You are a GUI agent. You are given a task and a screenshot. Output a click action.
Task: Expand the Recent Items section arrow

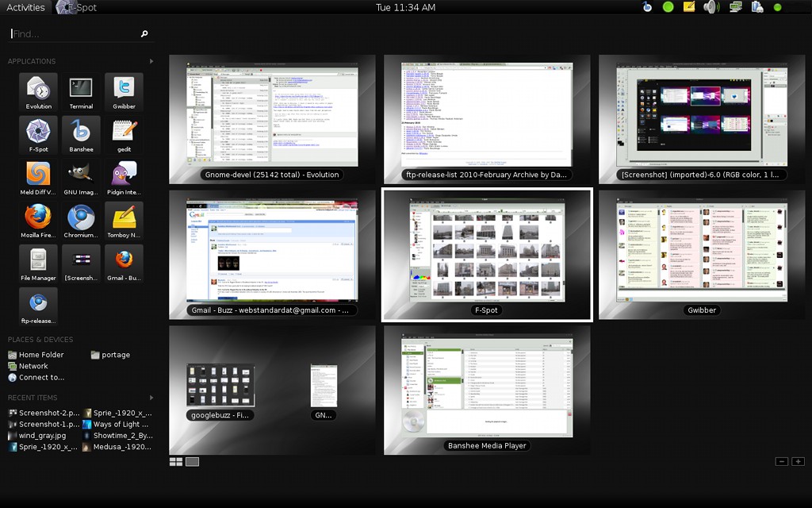(151, 398)
